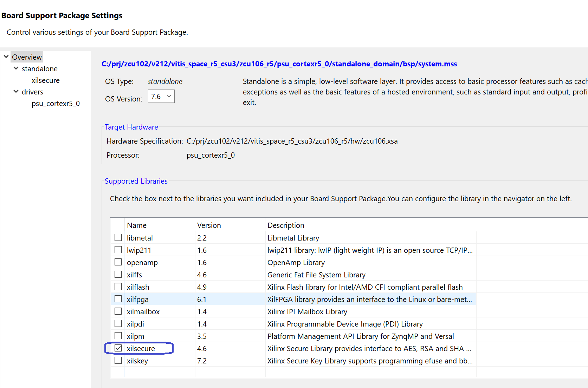Image resolution: width=588 pixels, height=388 pixels.
Task: Click the OpenAmp Library description
Action: tap(296, 263)
